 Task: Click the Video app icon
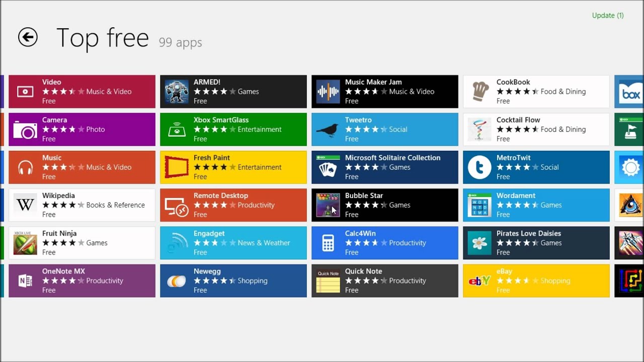coord(25,92)
